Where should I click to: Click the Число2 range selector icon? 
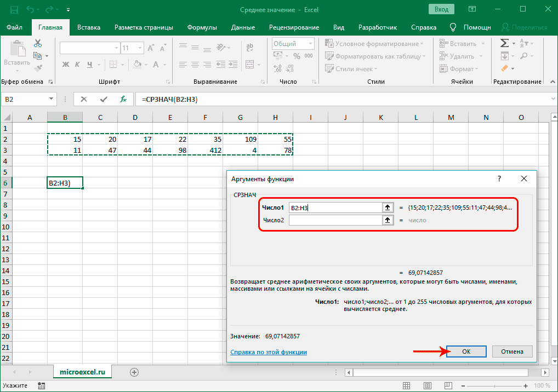[x=388, y=220]
